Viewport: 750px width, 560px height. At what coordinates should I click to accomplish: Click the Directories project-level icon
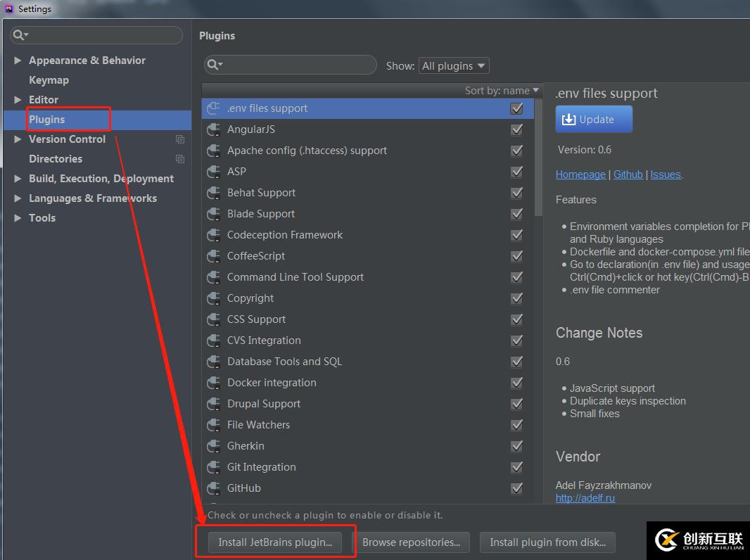click(x=180, y=159)
